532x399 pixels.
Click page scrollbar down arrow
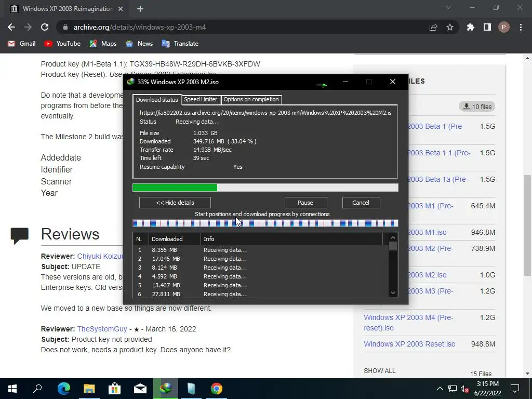click(x=527, y=374)
